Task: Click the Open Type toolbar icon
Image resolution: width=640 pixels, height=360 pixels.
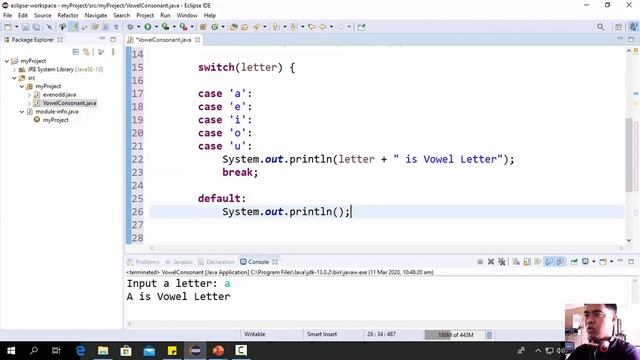Action: point(234,27)
